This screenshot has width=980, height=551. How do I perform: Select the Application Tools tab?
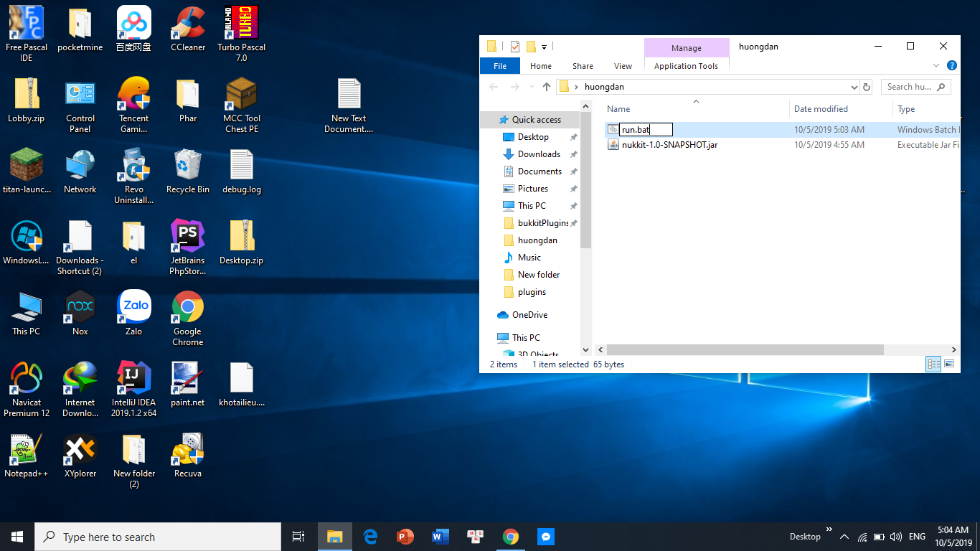[686, 66]
